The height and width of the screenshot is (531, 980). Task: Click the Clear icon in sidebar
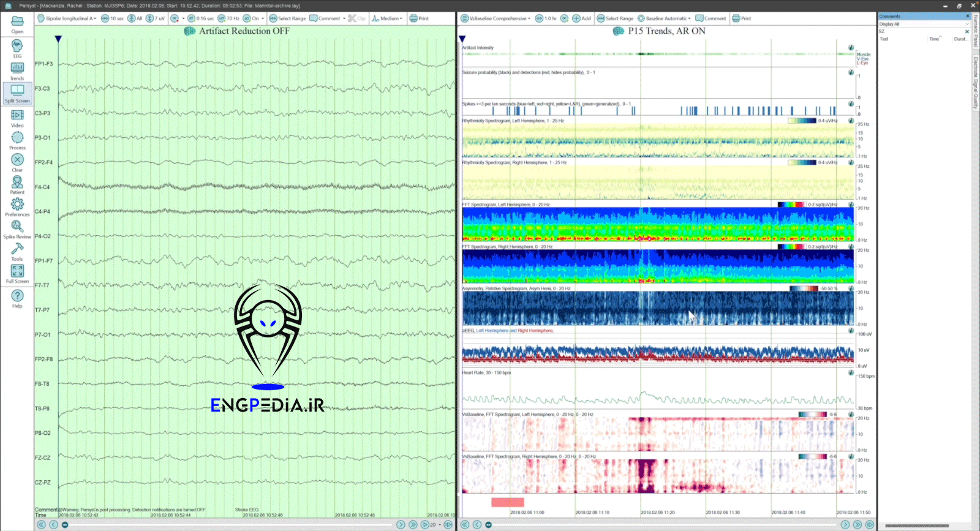point(17,162)
